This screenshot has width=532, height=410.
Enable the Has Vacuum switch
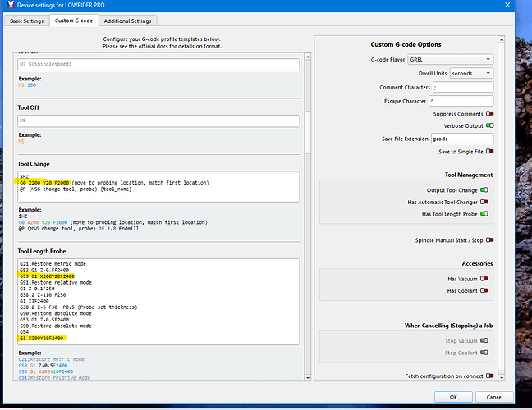click(x=484, y=279)
